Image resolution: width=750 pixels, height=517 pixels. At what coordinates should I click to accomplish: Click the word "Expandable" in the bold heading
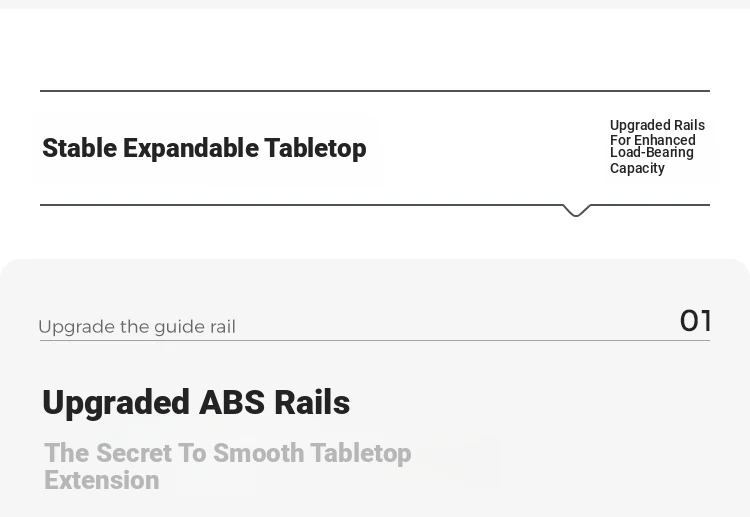(x=191, y=149)
